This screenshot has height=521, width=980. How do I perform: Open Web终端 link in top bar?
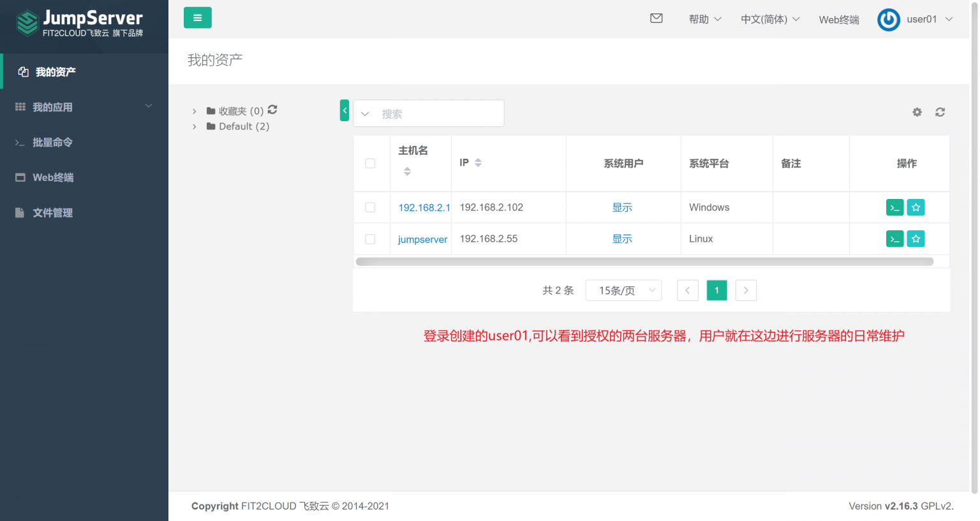click(x=839, y=20)
